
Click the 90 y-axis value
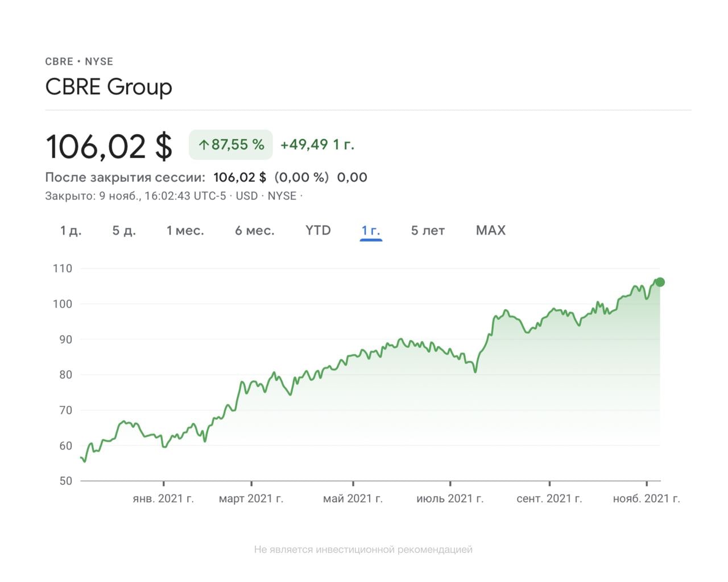click(x=65, y=339)
